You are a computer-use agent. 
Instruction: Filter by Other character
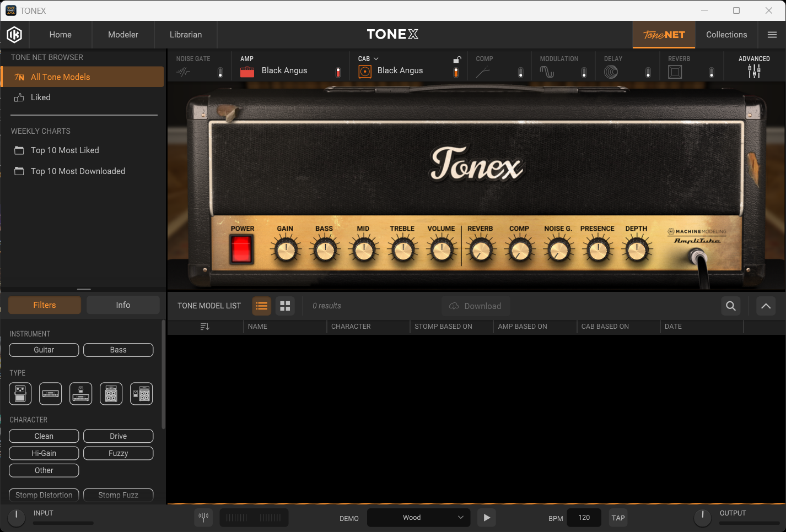coord(44,470)
